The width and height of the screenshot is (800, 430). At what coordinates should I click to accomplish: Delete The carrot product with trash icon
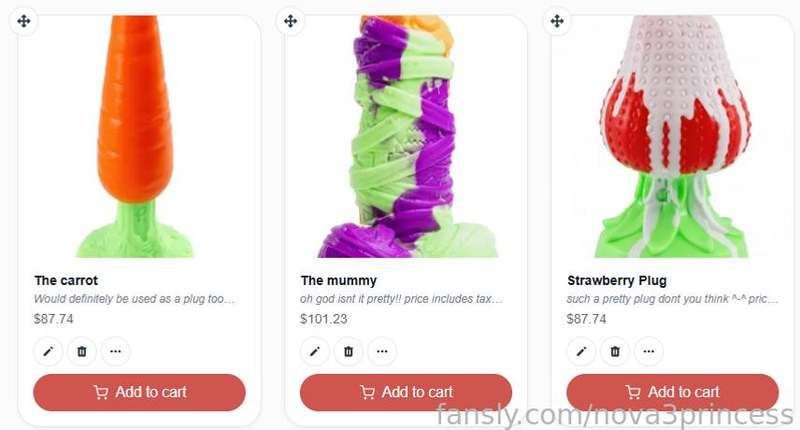pos(82,351)
